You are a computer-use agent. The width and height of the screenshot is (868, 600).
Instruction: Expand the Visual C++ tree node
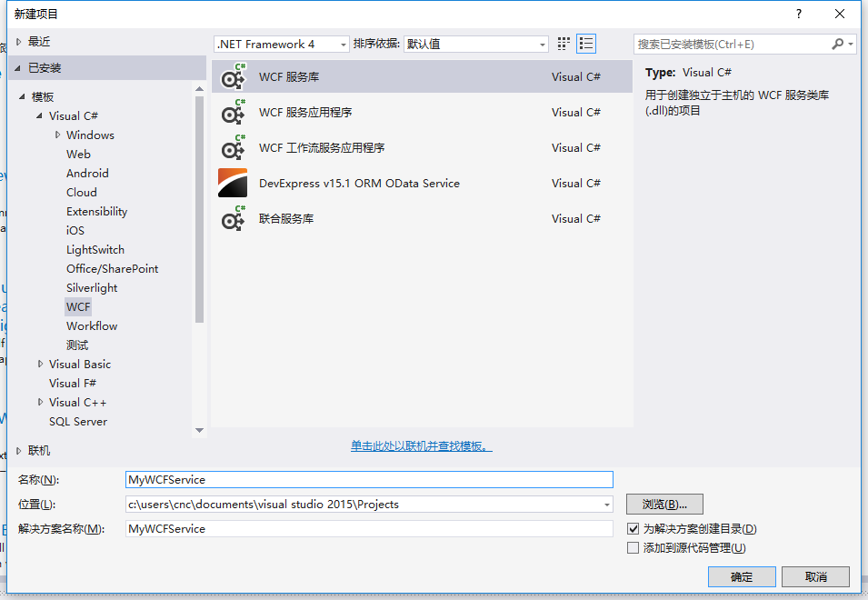click(x=40, y=402)
